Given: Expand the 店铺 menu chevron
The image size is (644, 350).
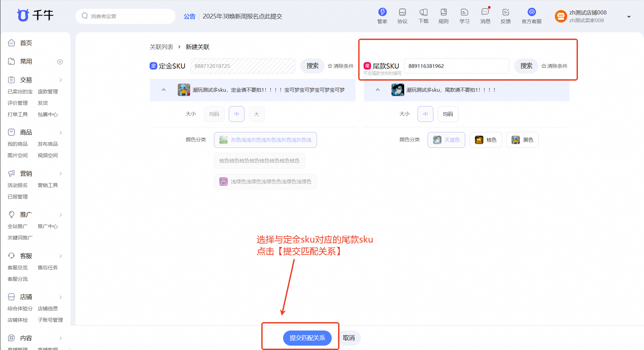Looking at the screenshot, I should pyautogui.click(x=61, y=297).
